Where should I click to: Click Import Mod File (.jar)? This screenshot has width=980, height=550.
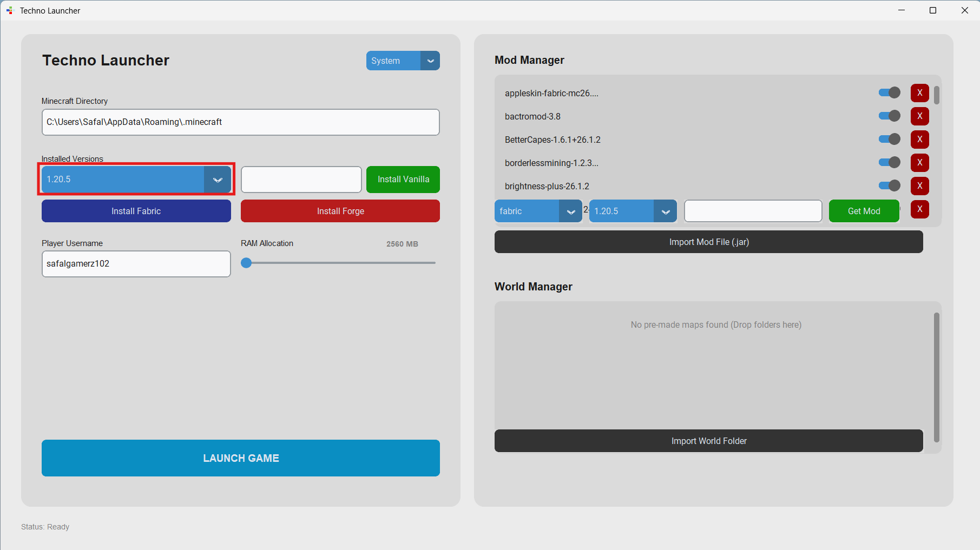click(709, 242)
